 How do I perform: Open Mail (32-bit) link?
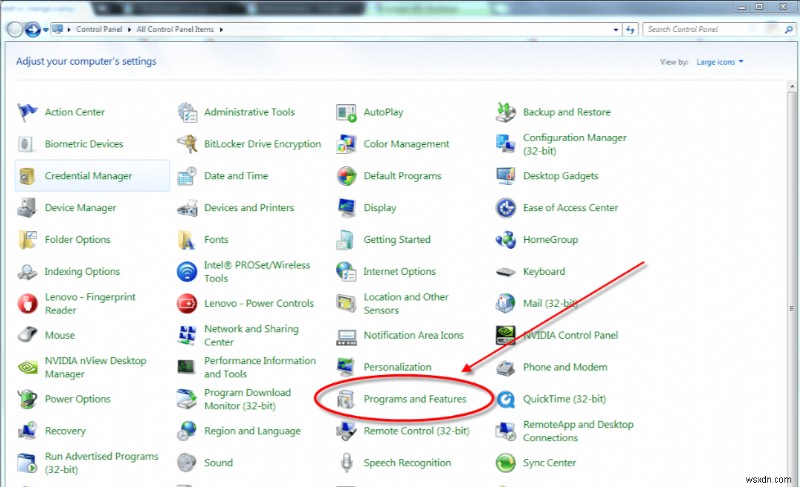pyautogui.click(x=550, y=303)
